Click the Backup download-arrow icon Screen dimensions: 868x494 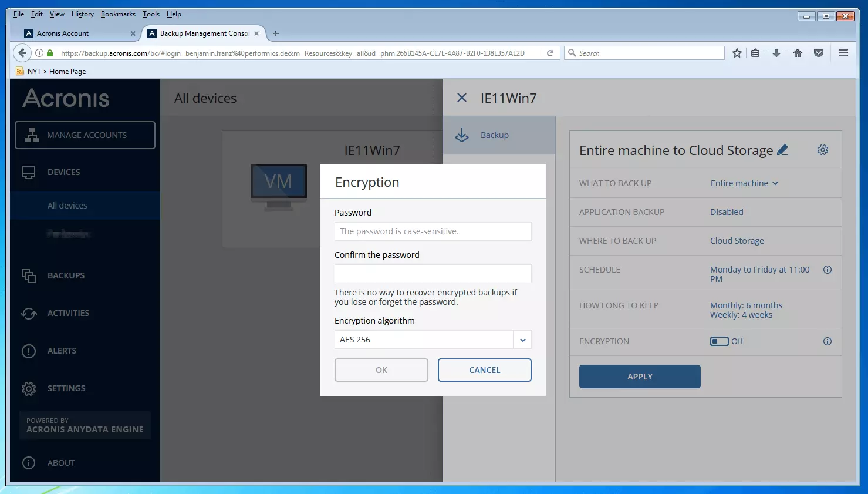462,135
